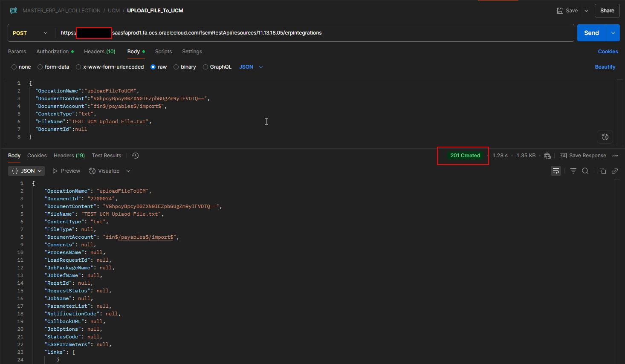Click the "ESSParameters": null response line
The height and width of the screenshot is (364, 625).
78,344
